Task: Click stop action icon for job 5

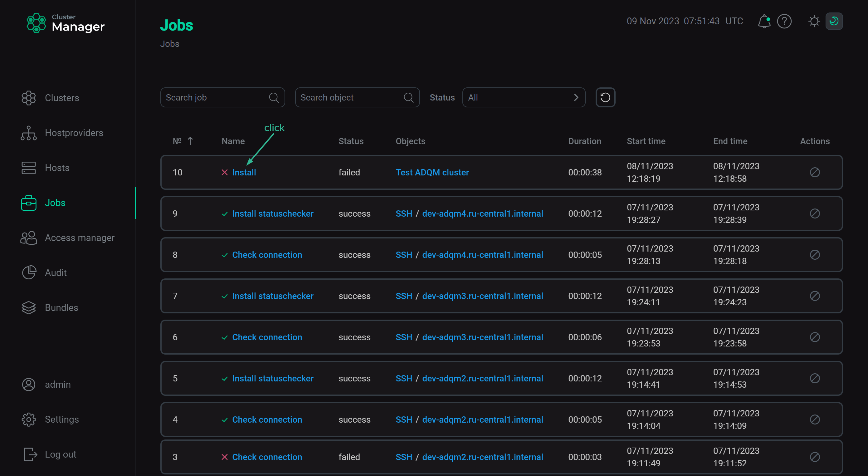Action: (815, 378)
